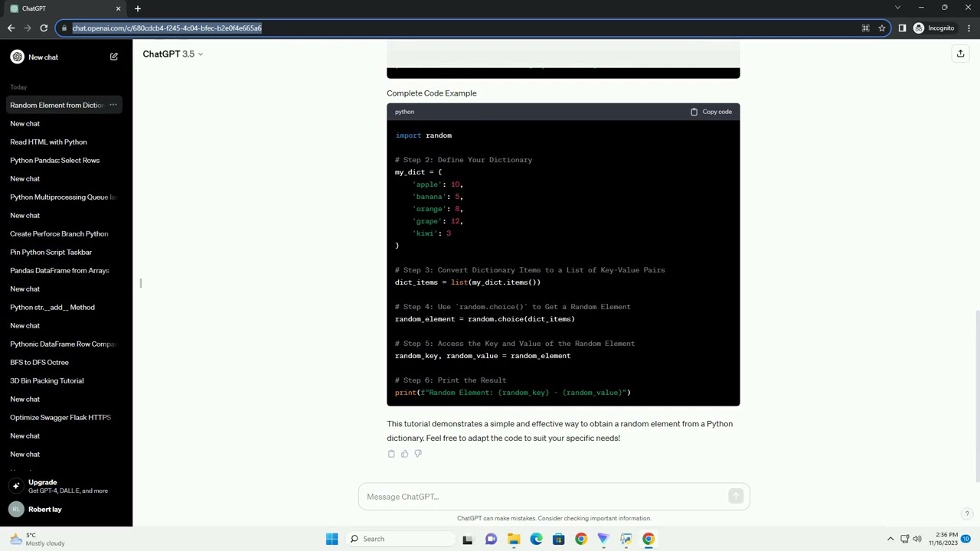Click the share conversation icon
This screenshot has height=551, width=980.
(960, 54)
